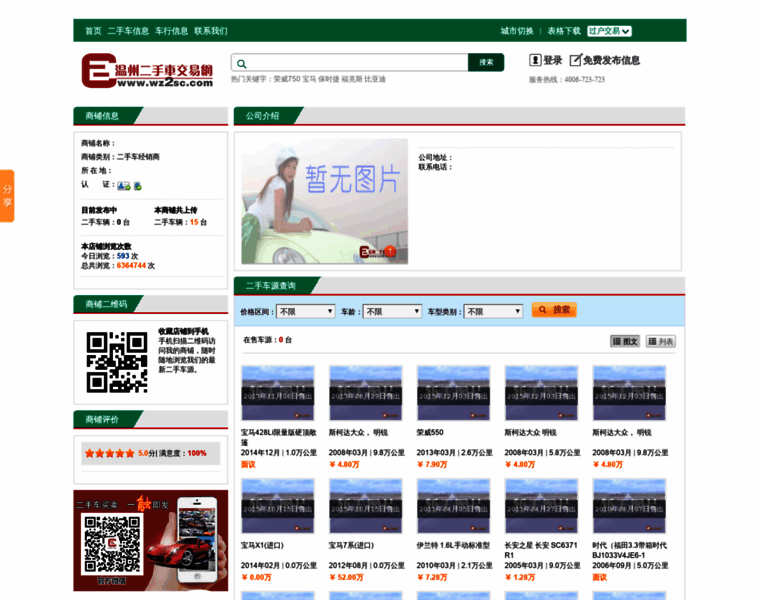Click the hot keyword 荣威750
Screen dimensions: 760x600
(287, 79)
